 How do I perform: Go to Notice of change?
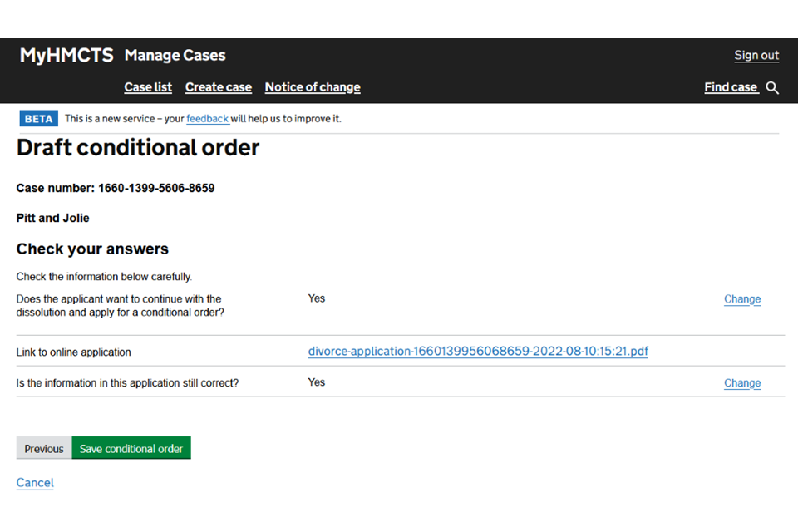pos(313,87)
